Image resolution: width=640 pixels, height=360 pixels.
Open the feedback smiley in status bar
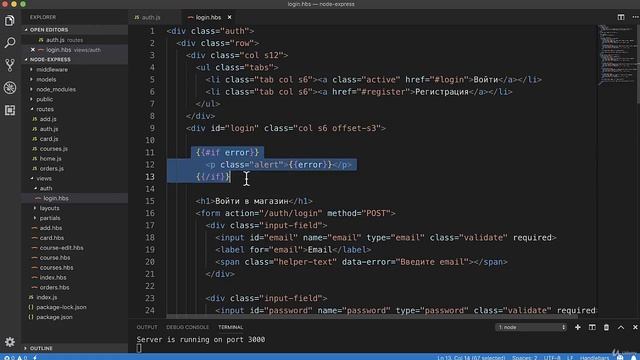[620, 358]
